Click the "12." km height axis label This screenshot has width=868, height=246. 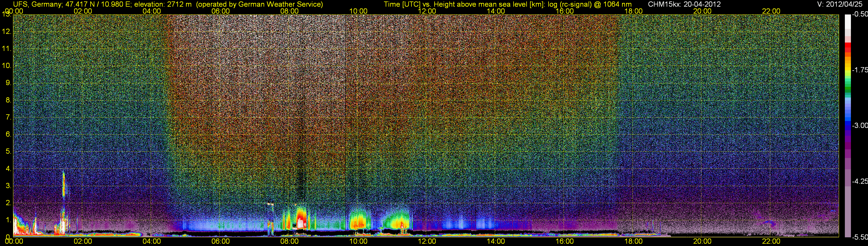[7, 32]
